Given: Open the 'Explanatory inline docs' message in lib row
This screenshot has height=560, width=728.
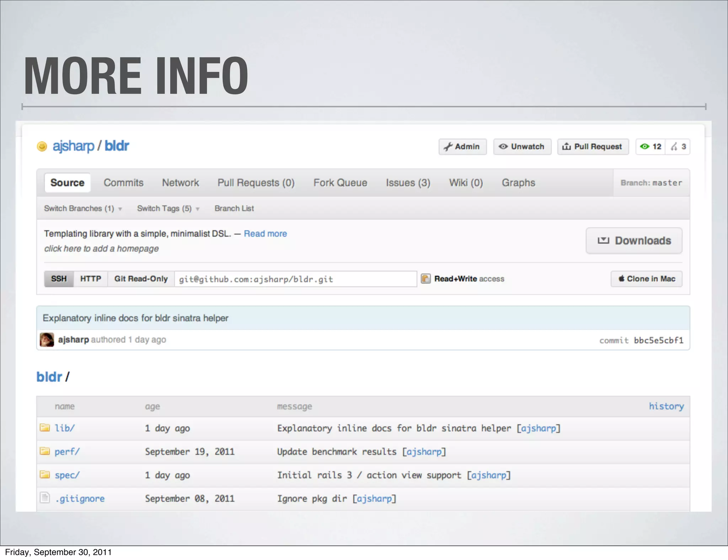Looking at the screenshot, I should 394,428.
